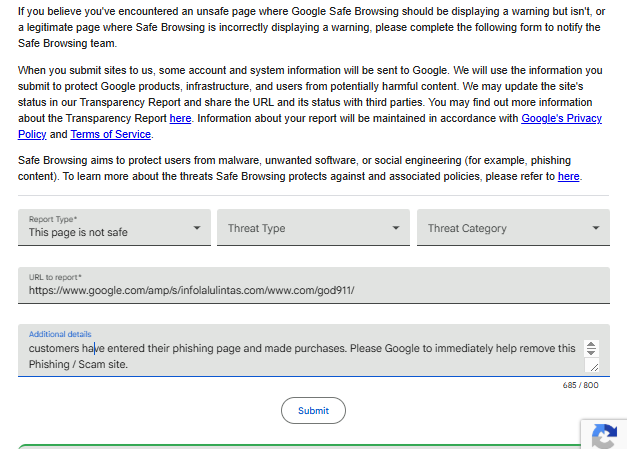
Task: Click the textarea resize handle icon
Action: click(x=592, y=367)
